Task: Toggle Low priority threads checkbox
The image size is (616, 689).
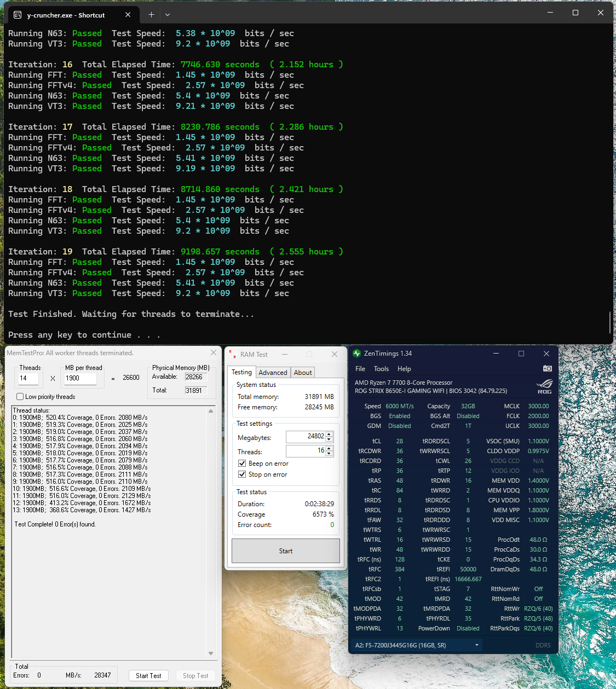Action: click(20, 397)
